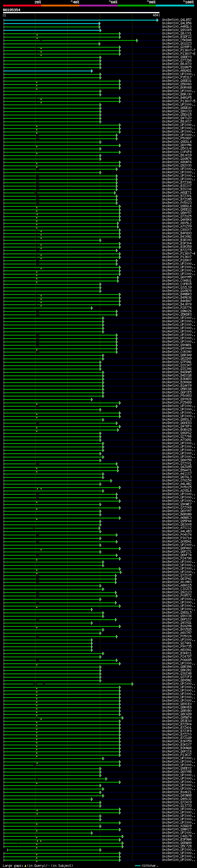Select the UniRef100_Q9DEY2 label
This screenshot has height=868, width=197.
(x=176, y=768)
